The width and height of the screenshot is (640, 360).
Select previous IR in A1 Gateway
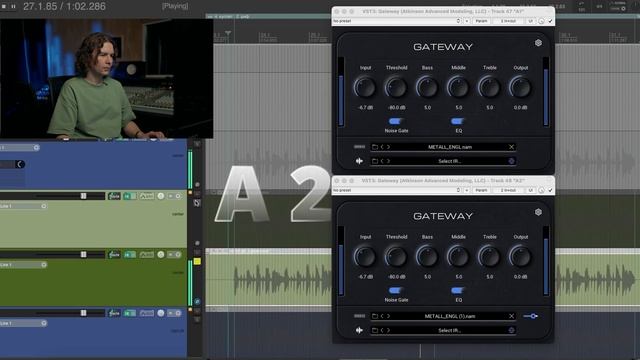(382, 161)
